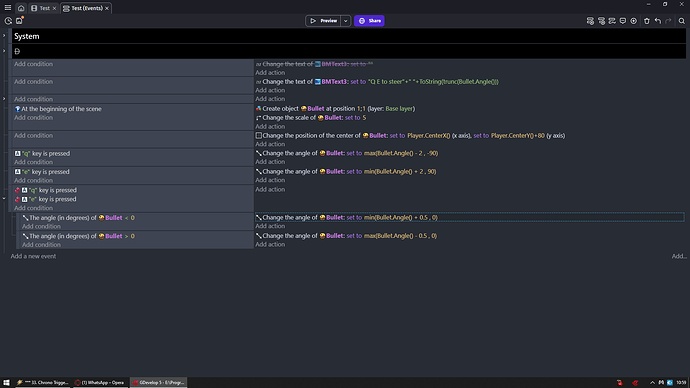Image resolution: width=690 pixels, height=388 pixels.
Task: Expand the third empty event's sub-events
Action: point(4,99)
